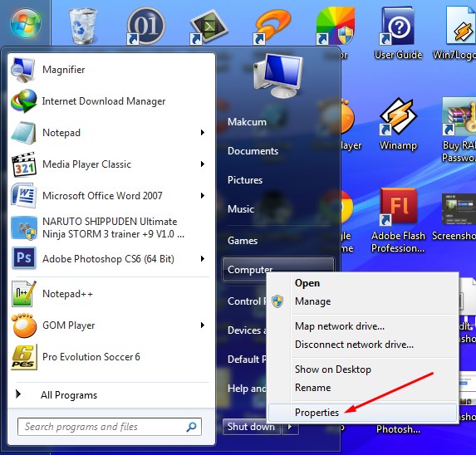Expand Microsoft Office Word 2007 jump list arrow
476x455 pixels.
(x=203, y=196)
